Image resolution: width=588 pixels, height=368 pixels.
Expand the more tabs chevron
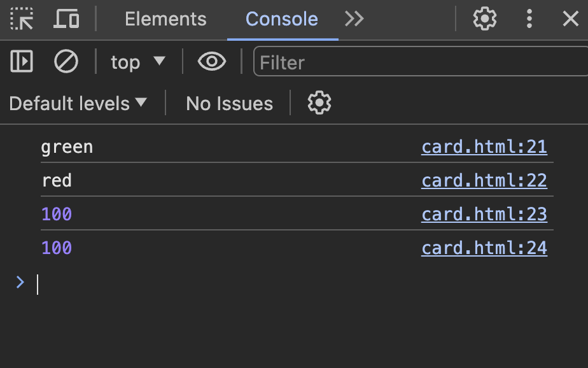(354, 19)
